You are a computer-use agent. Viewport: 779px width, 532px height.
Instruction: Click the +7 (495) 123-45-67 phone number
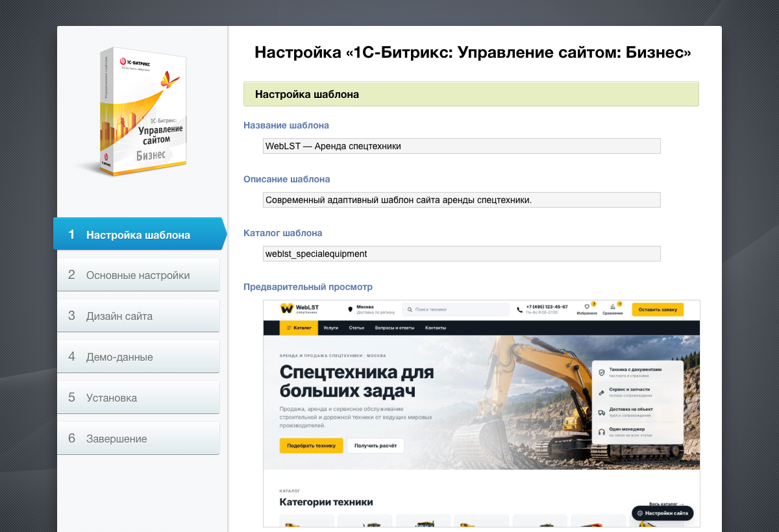click(x=547, y=307)
